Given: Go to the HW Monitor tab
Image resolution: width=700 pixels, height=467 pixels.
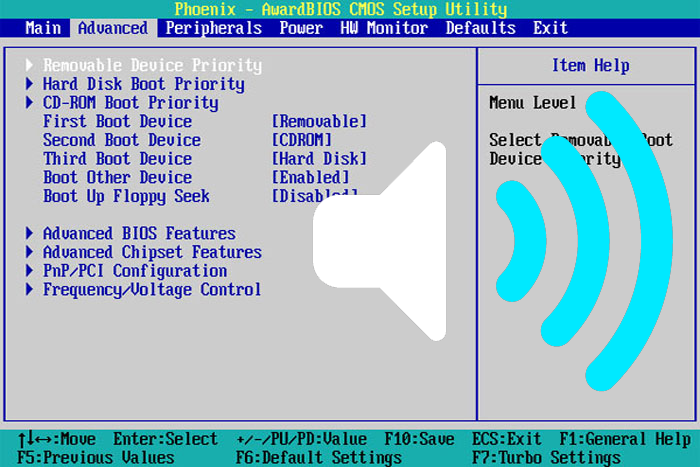Looking at the screenshot, I should click(384, 28).
